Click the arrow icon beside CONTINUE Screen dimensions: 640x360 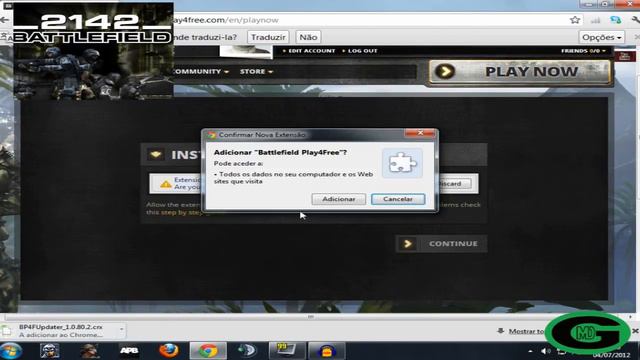click(x=407, y=244)
